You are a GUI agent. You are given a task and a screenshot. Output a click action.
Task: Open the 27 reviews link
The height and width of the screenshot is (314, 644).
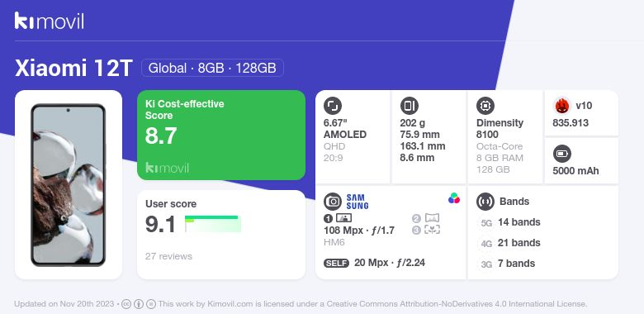point(168,256)
